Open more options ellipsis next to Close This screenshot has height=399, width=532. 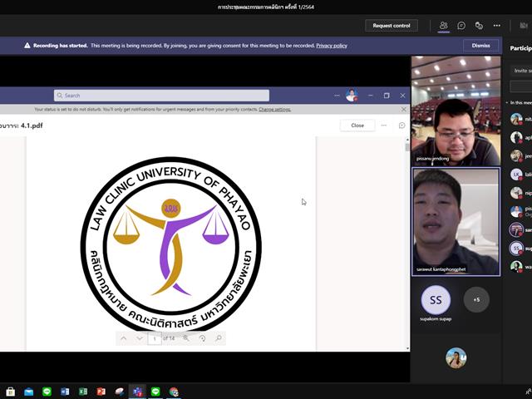click(384, 126)
